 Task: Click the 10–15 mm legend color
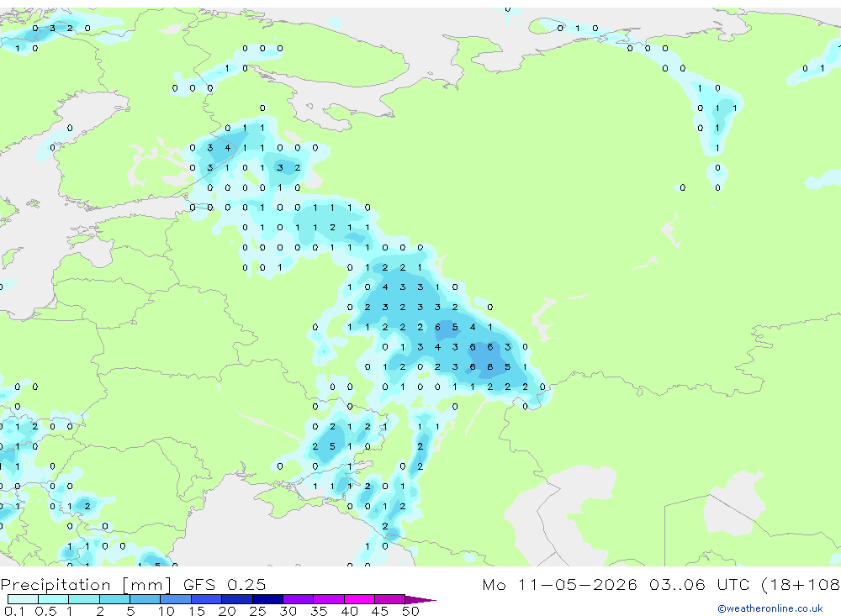[x=176, y=599]
